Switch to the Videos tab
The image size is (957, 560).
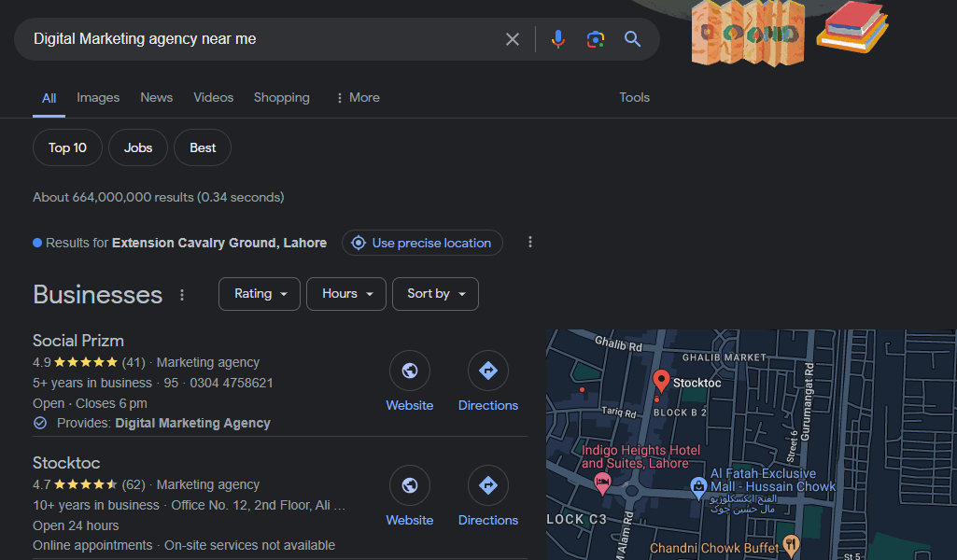pyautogui.click(x=214, y=98)
